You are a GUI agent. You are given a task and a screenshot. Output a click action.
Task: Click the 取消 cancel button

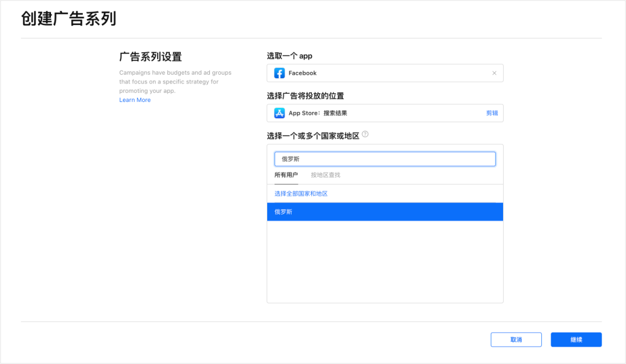tap(516, 340)
